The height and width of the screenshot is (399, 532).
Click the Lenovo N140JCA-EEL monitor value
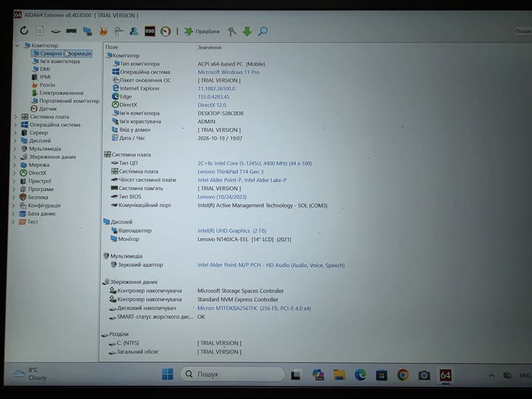click(244, 239)
